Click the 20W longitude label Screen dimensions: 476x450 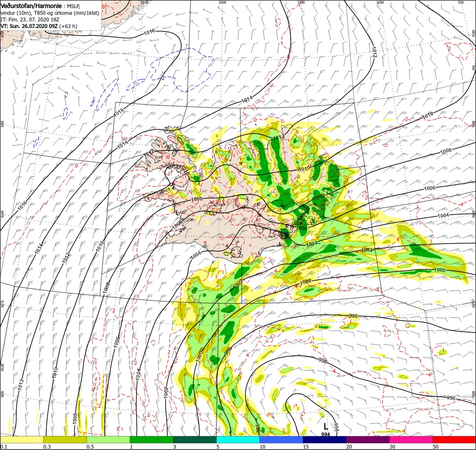222,2
